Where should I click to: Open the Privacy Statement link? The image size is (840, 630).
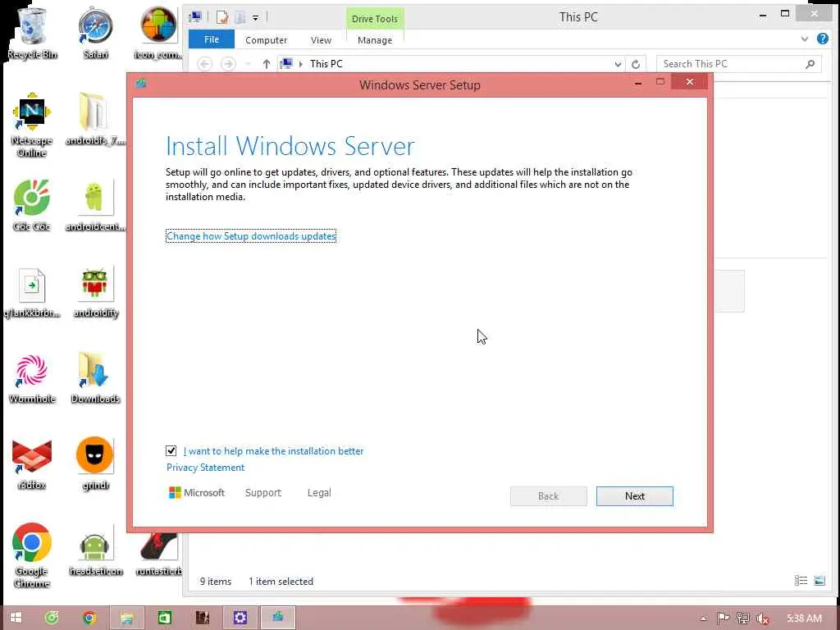[205, 467]
